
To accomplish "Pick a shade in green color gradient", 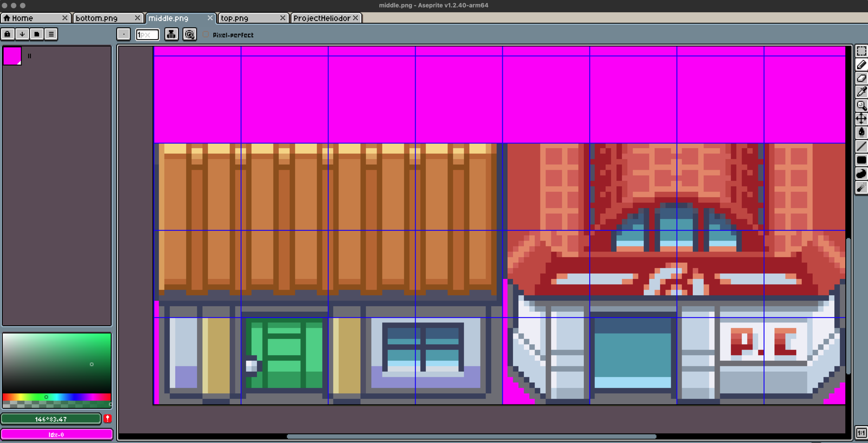I will point(56,363).
